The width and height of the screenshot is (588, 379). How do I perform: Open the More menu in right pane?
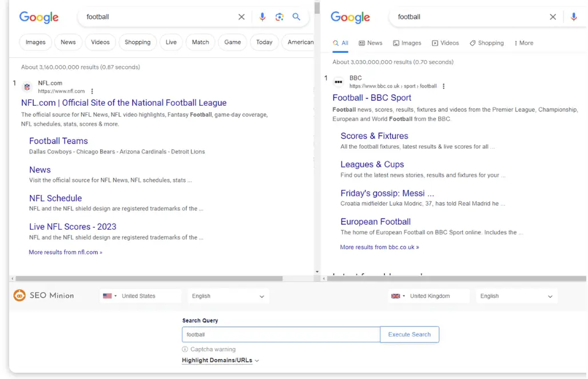click(x=524, y=43)
